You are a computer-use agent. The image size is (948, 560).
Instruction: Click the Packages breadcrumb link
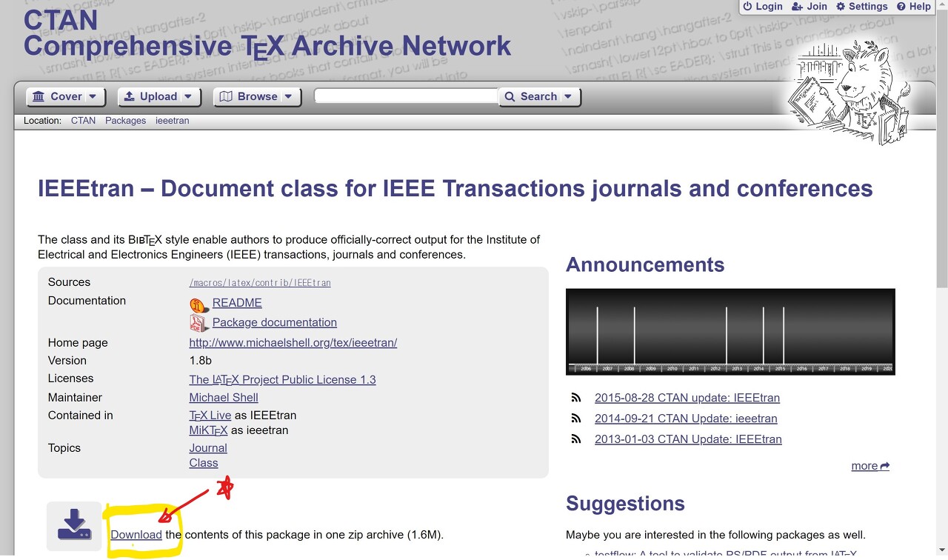(x=125, y=121)
